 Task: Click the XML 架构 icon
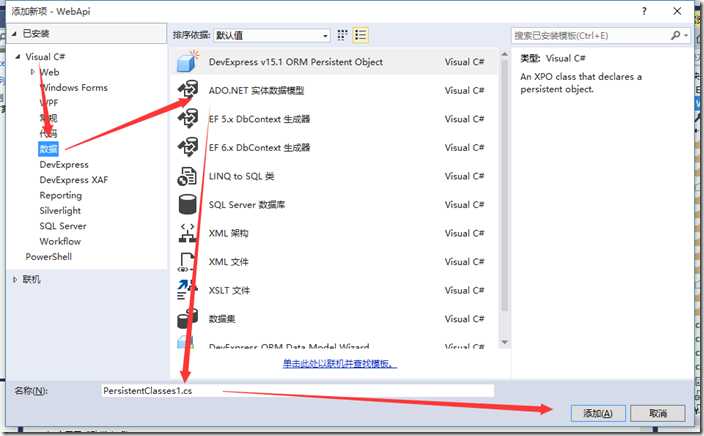click(187, 233)
